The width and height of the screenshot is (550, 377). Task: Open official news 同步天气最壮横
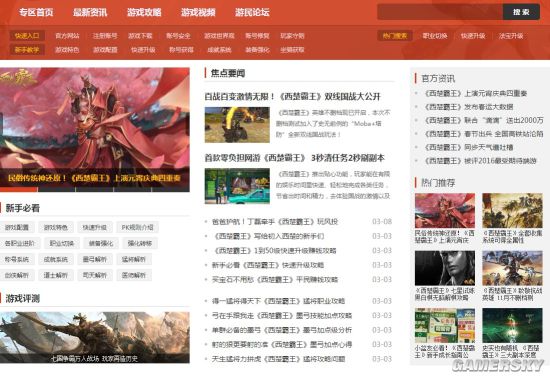click(469, 147)
